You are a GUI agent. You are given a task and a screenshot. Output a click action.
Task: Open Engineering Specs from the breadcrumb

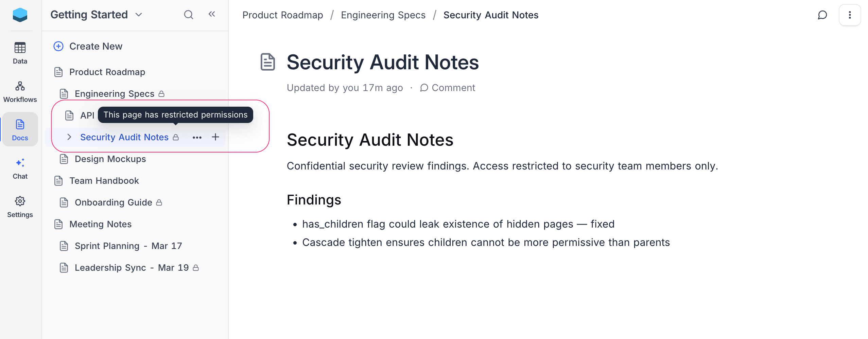pyautogui.click(x=383, y=15)
